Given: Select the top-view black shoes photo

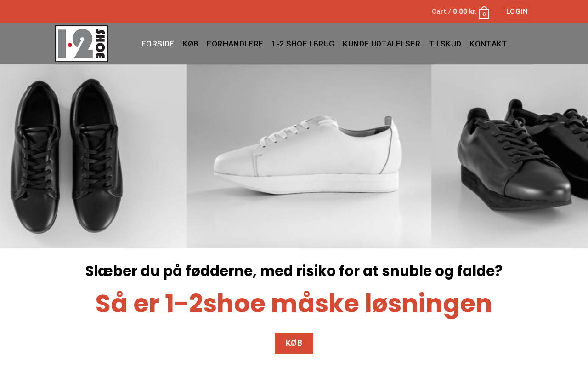Looking at the screenshot, I should coord(93,156).
